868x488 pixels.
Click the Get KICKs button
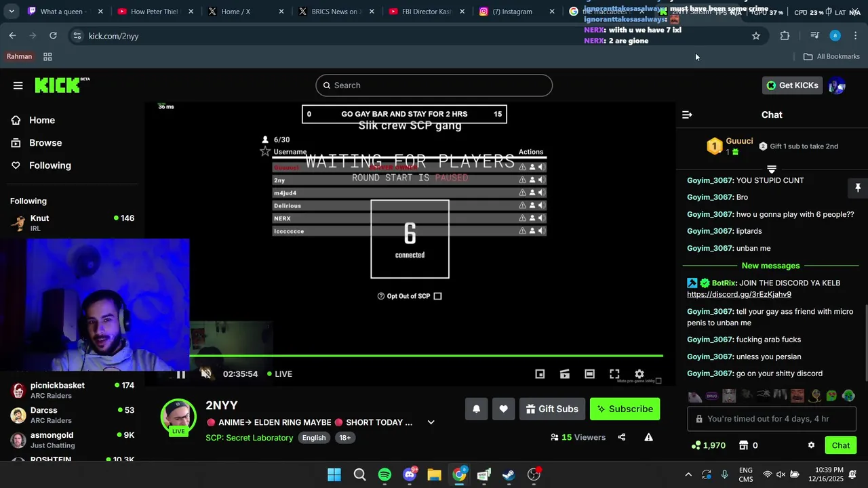(x=792, y=85)
